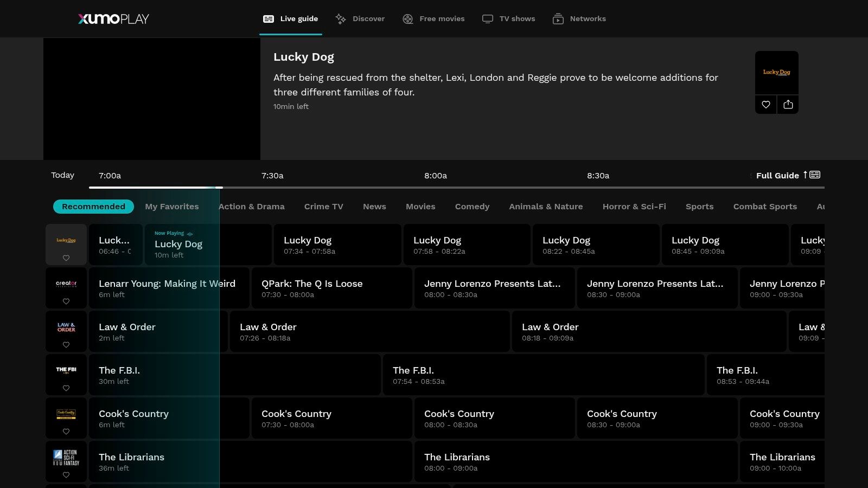
Task: Select the Law & Order channel logo
Action: pyautogui.click(x=66, y=328)
